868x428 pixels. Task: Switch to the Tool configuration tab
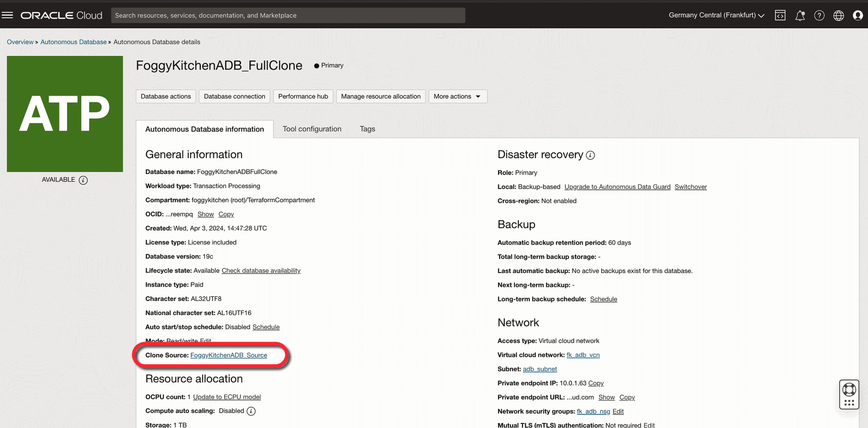click(312, 129)
